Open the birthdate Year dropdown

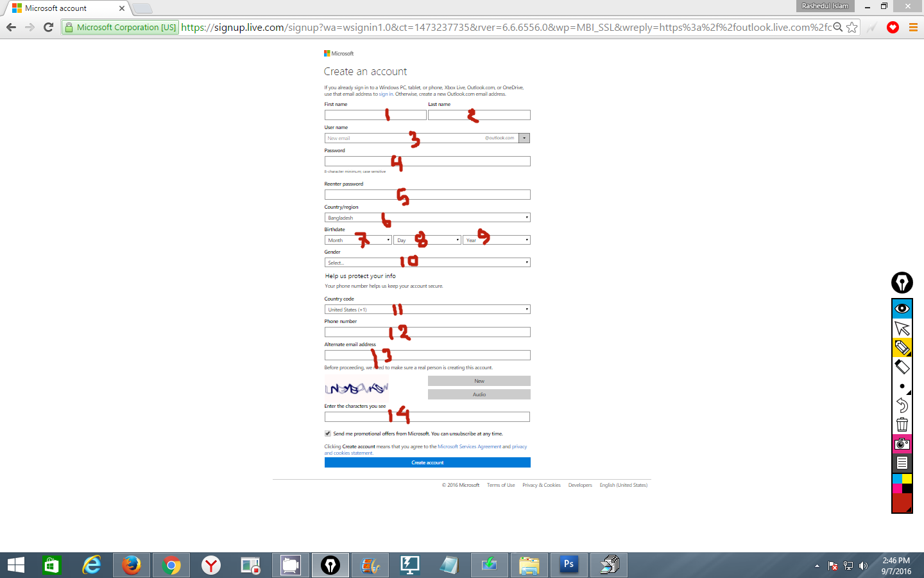[497, 240]
